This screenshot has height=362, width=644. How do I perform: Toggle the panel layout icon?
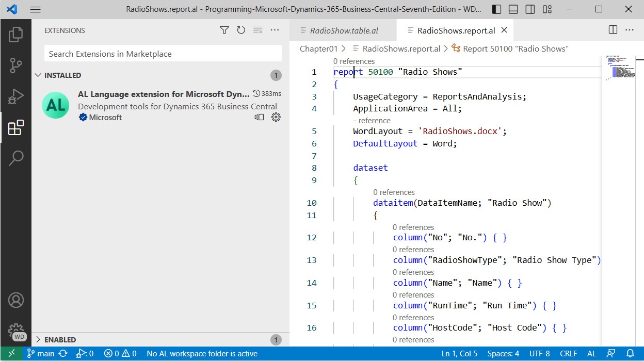[x=513, y=9]
